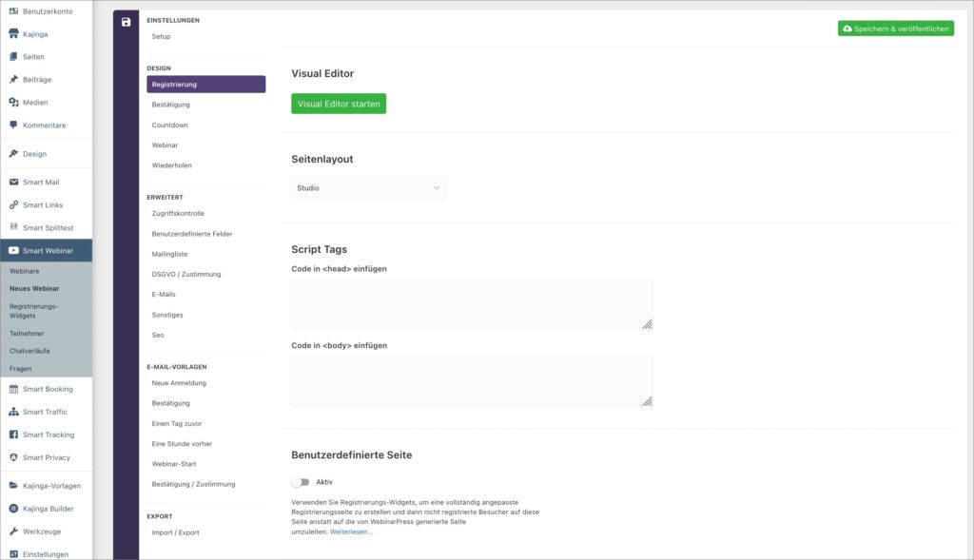Click the save disk icon in purple bar
Image resolution: width=974 pixels, height=560 pixels.
pos(127,23)
